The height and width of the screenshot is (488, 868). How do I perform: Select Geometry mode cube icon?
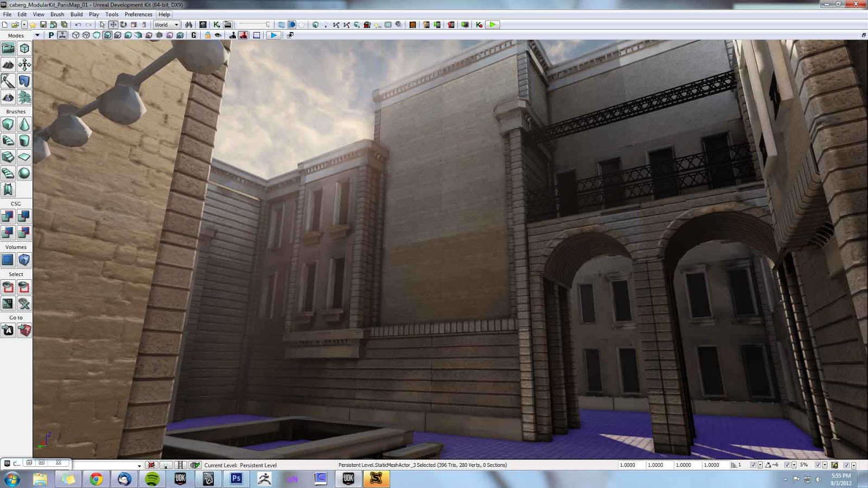pyautogui.click(x=24, y=48)
